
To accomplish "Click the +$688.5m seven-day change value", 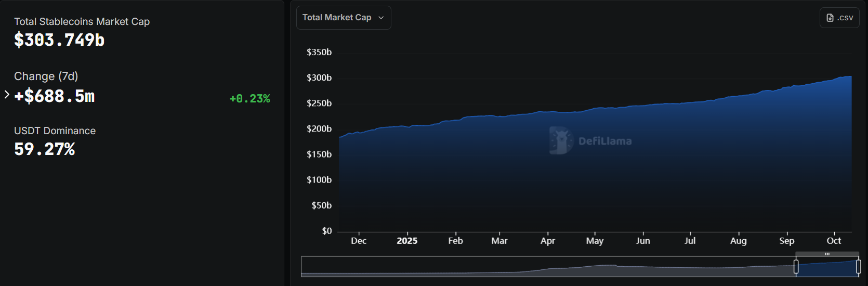I will point(55,96).
